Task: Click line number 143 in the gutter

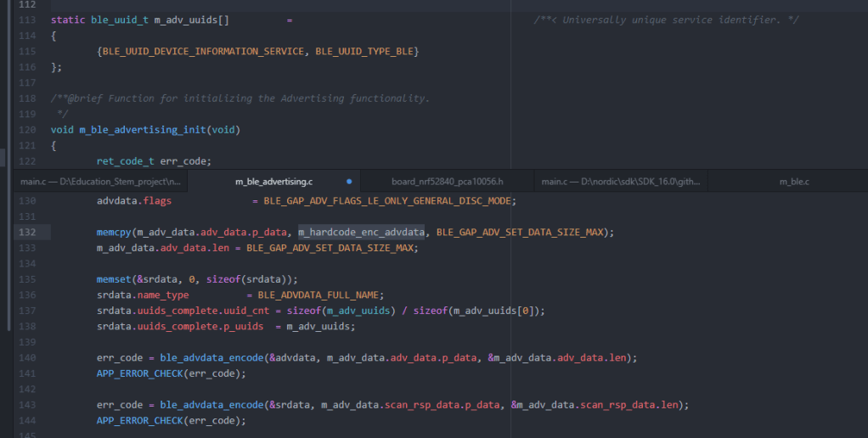Action: 27,405
